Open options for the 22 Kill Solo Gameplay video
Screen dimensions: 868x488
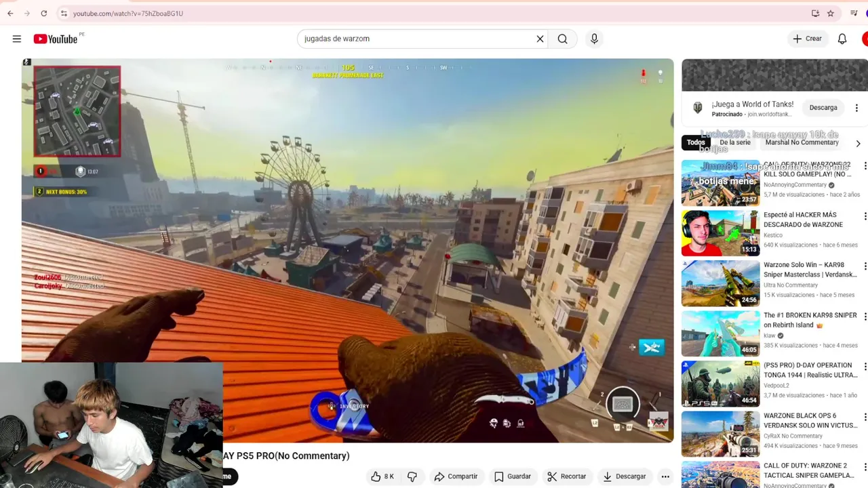tap(865, 166)
